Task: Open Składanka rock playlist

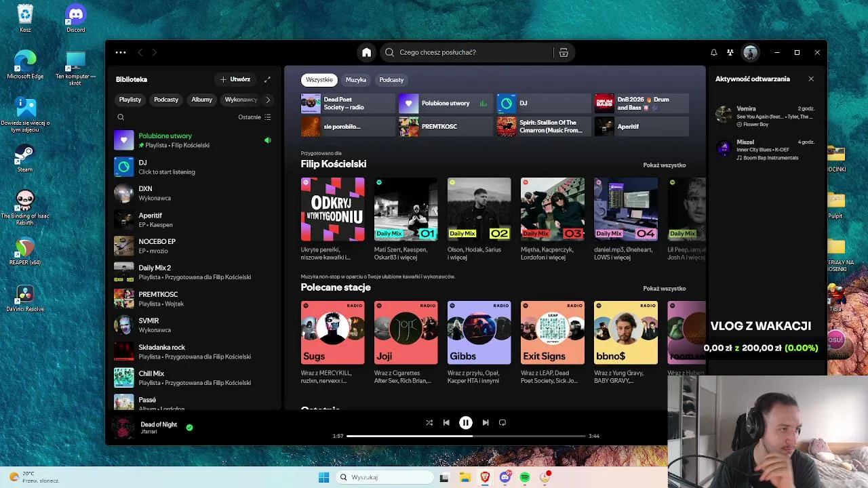Action: pyautogui.click(x=193, y=352)
